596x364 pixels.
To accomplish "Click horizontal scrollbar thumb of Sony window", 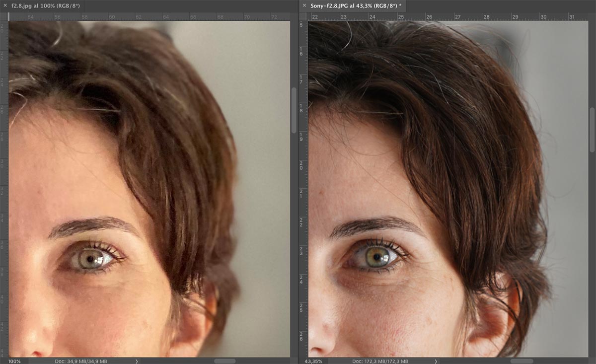I will 522,361.
